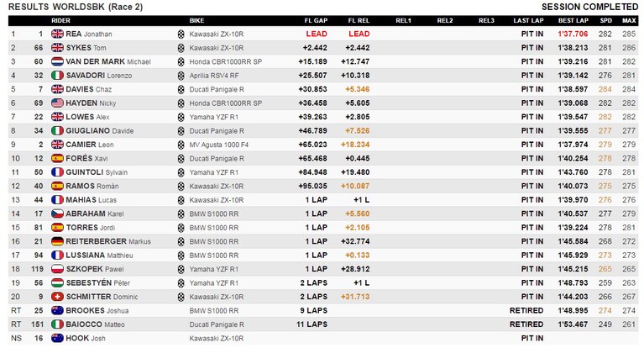Click the Swiss flag beside SCHMITTER Dominic

tap(57, 297)
